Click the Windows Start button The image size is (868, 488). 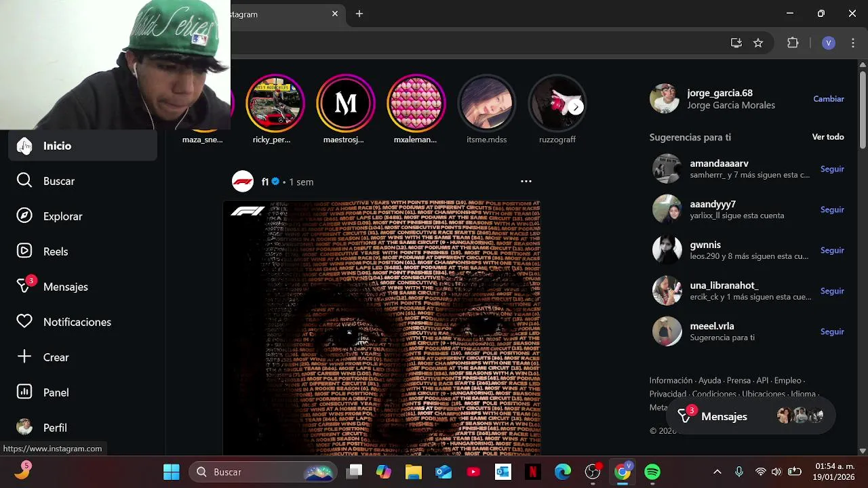click(x=172, y=472)
